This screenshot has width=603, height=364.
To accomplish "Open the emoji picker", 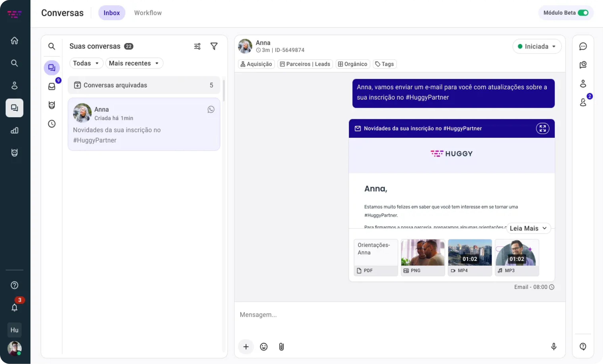I will (x=264, y=347).
